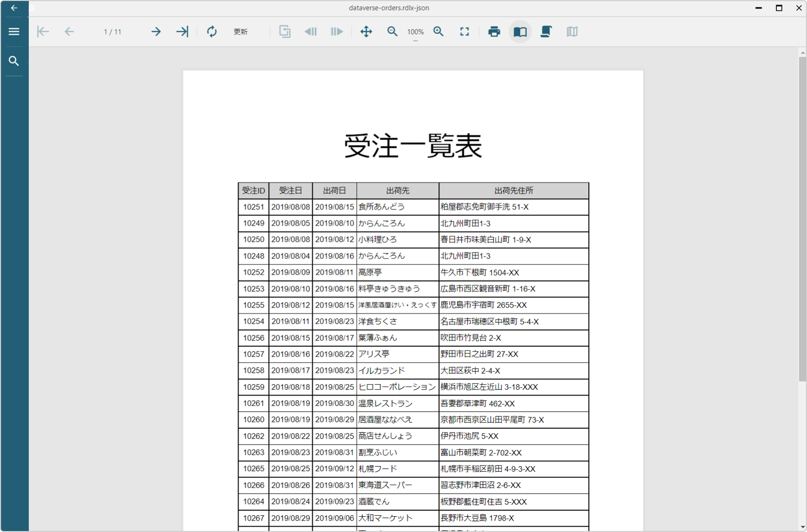Screen dimensions: 807x532
Task: Click the イルカランド cell
Action: [398, 370]
